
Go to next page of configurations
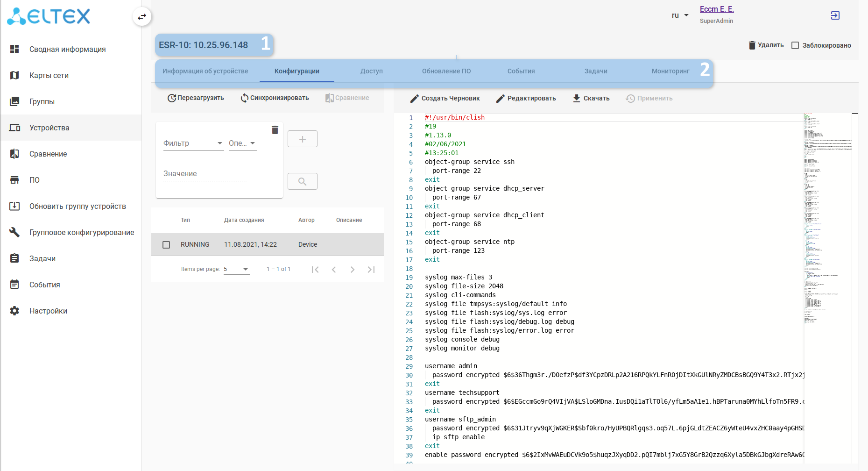point(353,270)
